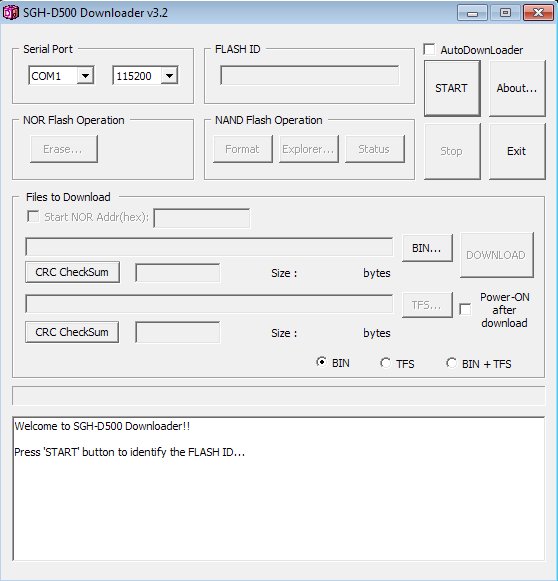
Task: Click the NOR Flash Erase button
Action: pyautogui.click(x=64, y=149)
